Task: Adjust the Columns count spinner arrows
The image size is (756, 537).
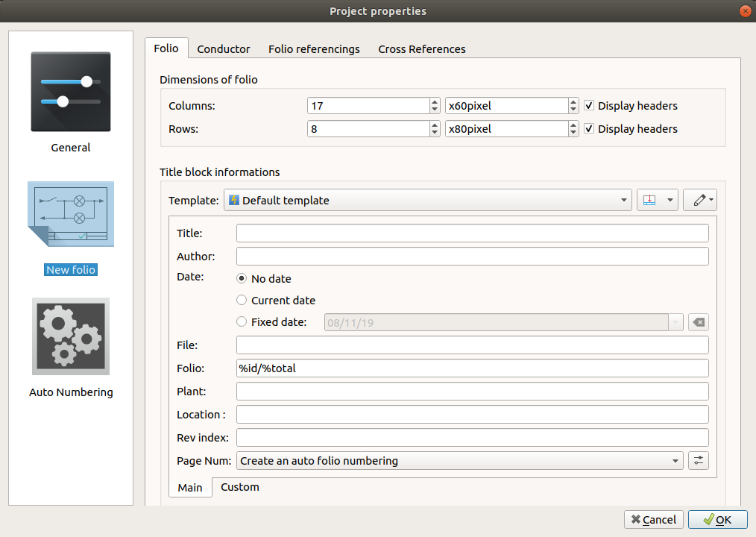Action: (x=435, y=106)
